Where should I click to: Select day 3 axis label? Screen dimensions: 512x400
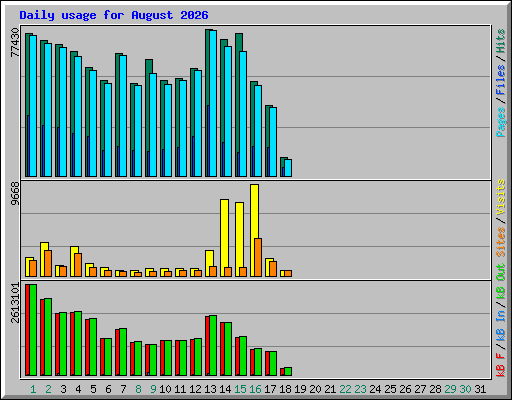point(63,389)
